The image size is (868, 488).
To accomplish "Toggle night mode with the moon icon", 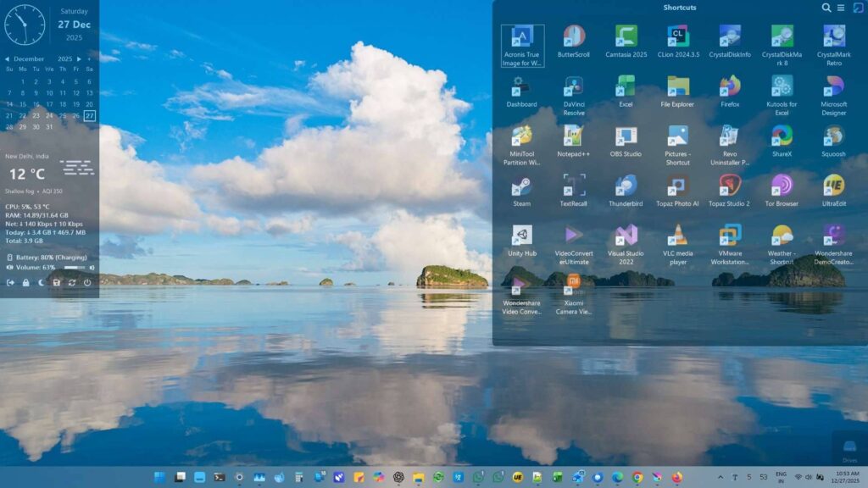I will pyautogui.click(x=41, y=282).
